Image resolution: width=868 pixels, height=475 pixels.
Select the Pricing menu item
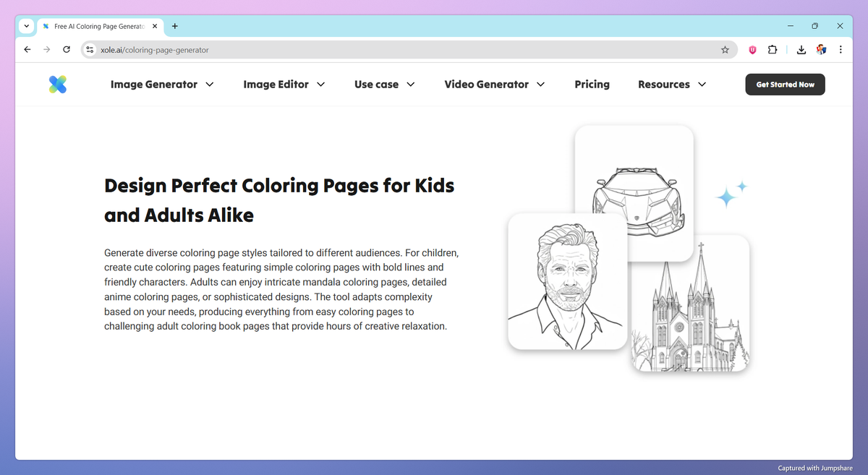[592, 84]
